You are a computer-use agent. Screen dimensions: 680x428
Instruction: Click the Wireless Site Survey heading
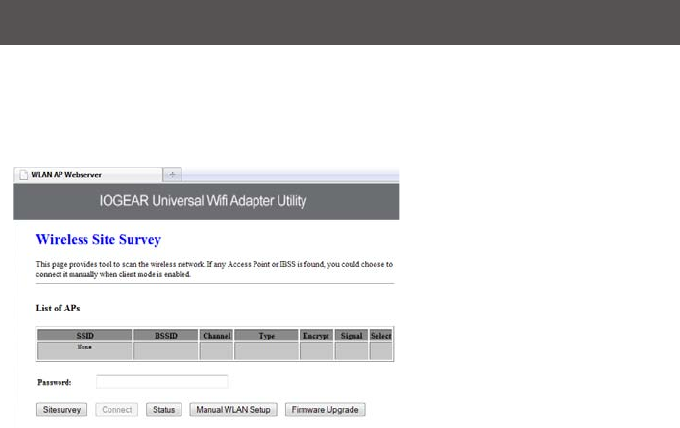coord(98,239)
